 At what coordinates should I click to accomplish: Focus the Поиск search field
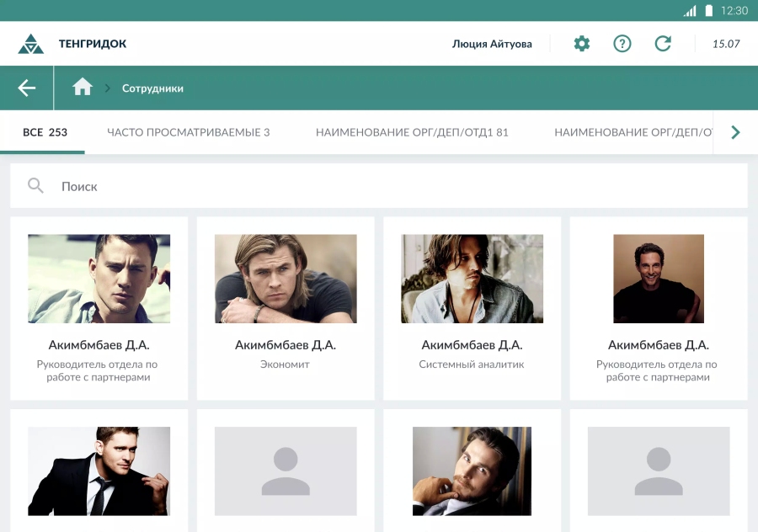tap(379, 186)
